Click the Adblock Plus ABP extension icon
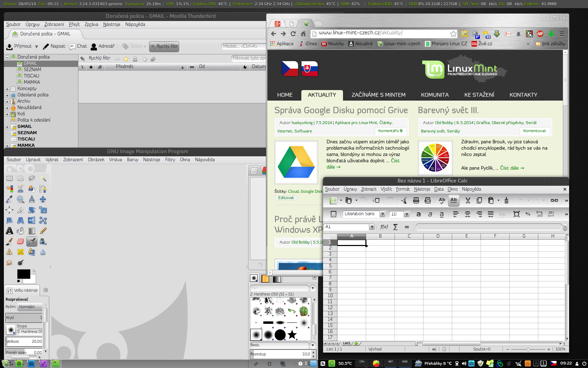This screenshot has height=368, width=588. pos(540,34)
